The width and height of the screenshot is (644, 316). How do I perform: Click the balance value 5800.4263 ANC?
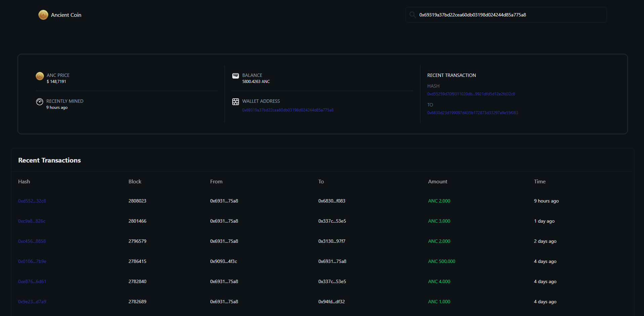(x=256, y=82)
